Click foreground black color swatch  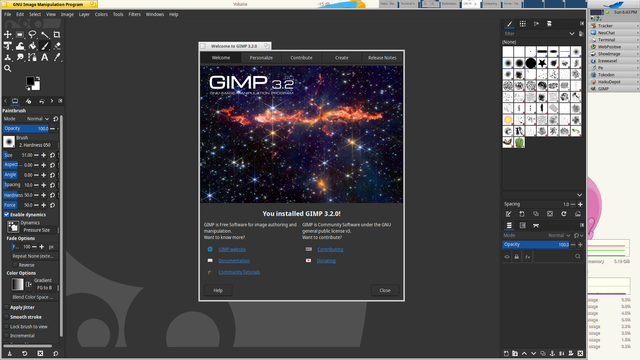click(x=30, y=81)
